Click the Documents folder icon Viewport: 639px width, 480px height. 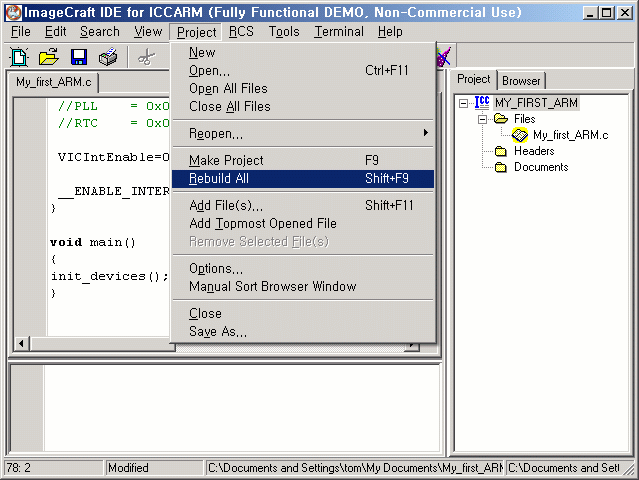(x=500, y=167)
